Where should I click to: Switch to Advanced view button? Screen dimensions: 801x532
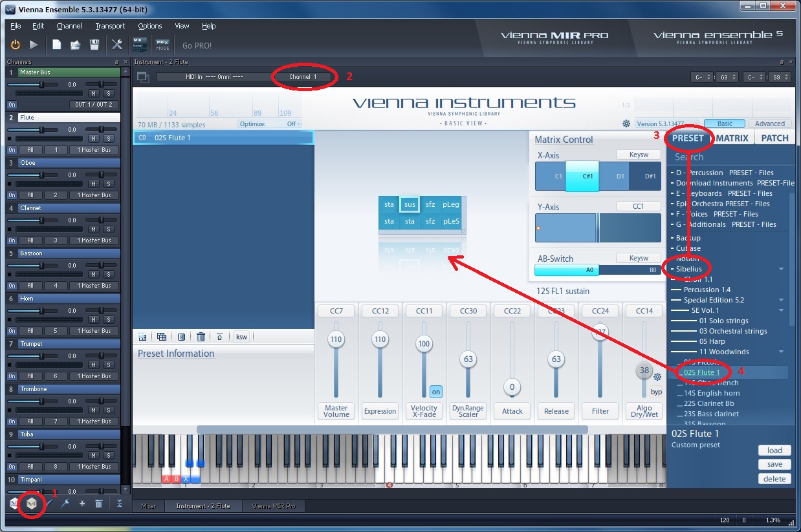pos(769,123)
